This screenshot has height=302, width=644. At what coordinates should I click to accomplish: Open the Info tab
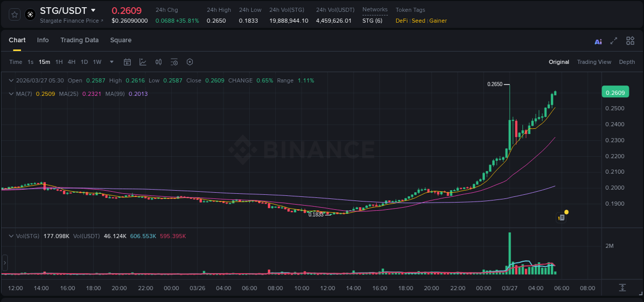(43, 40)
